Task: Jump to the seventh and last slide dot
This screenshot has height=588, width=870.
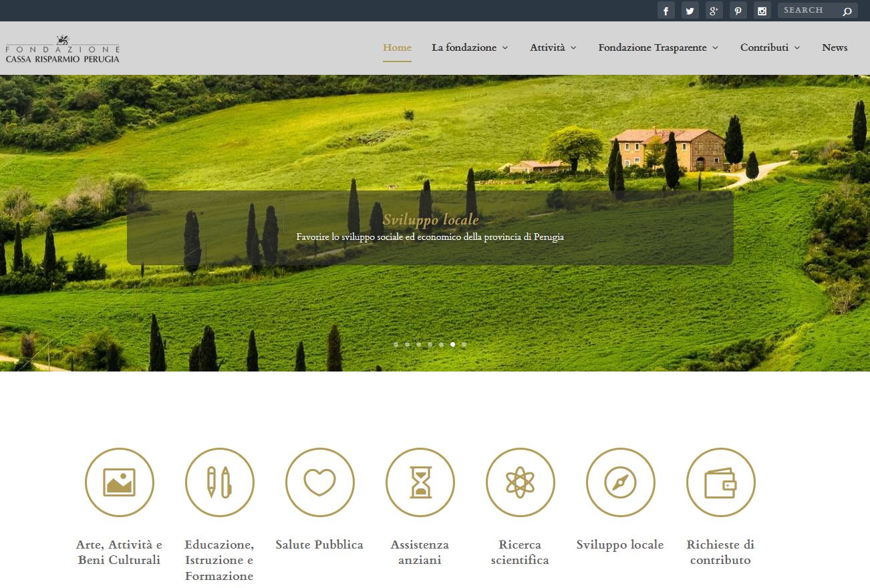Action: pyautogui.click(x=464, y=345)
